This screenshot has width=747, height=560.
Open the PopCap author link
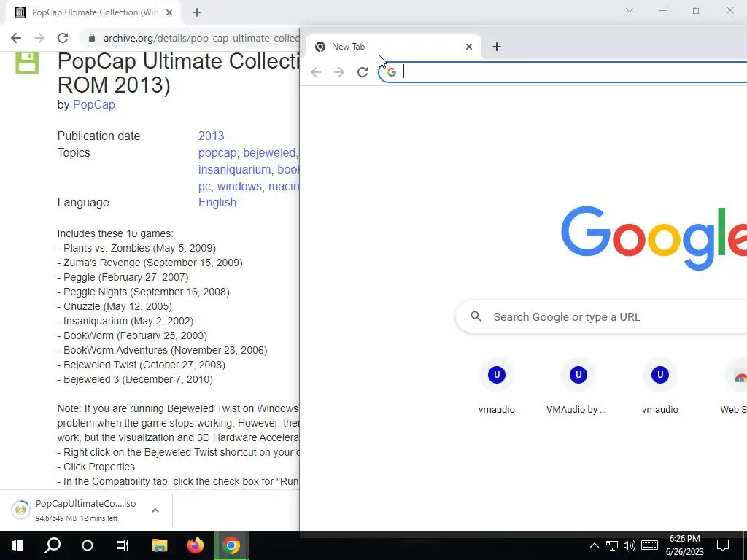pos(94,105)
